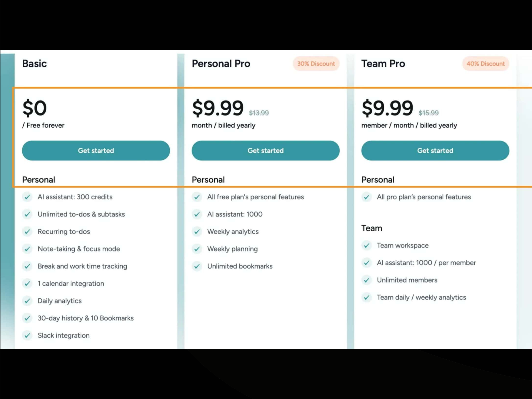Click checkmark beside AI assistant: 300 credits

pyautogui.click(x=27, y=197)
